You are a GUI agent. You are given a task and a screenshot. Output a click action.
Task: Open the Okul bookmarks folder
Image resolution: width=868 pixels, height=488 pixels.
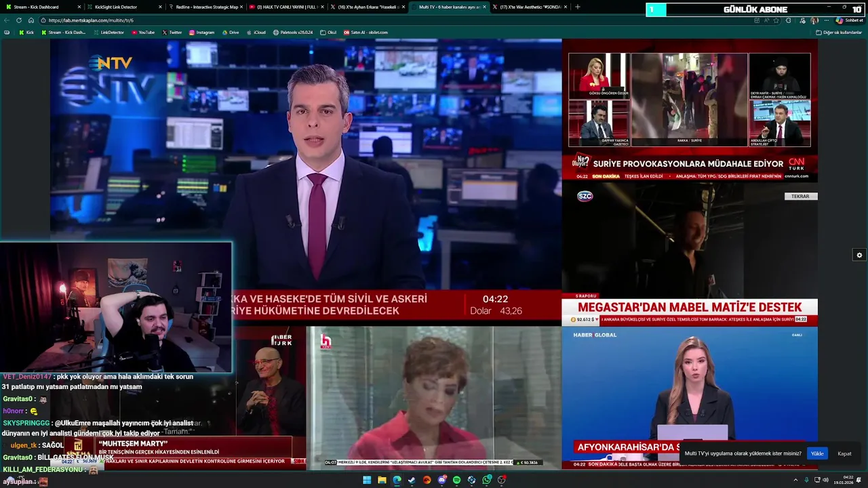pyautogui.click(x=328, y=33)
